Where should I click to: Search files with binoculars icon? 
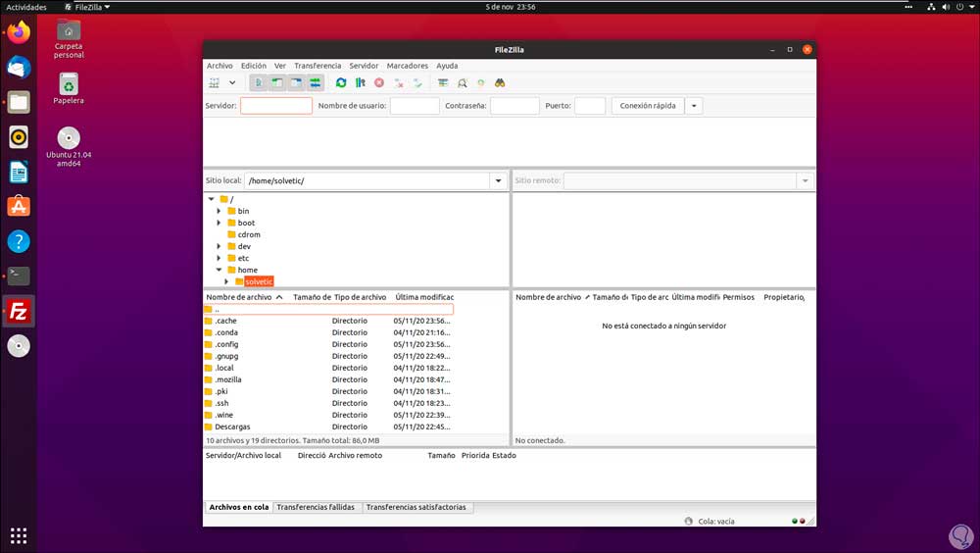pos(500,82)
